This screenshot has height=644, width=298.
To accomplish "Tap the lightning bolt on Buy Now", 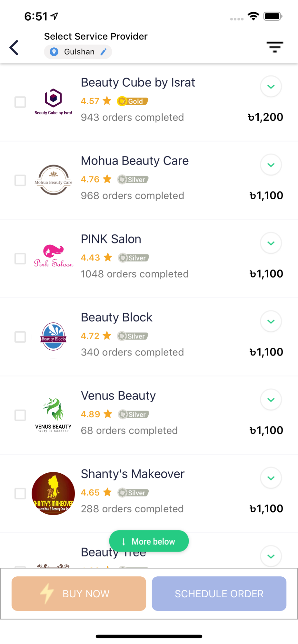I will coord(47,593).
